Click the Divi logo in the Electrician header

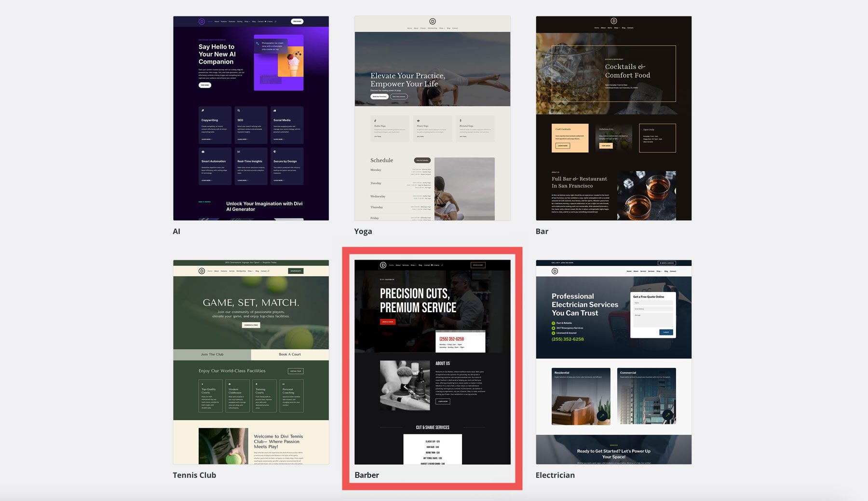click(x=554, y=271)
